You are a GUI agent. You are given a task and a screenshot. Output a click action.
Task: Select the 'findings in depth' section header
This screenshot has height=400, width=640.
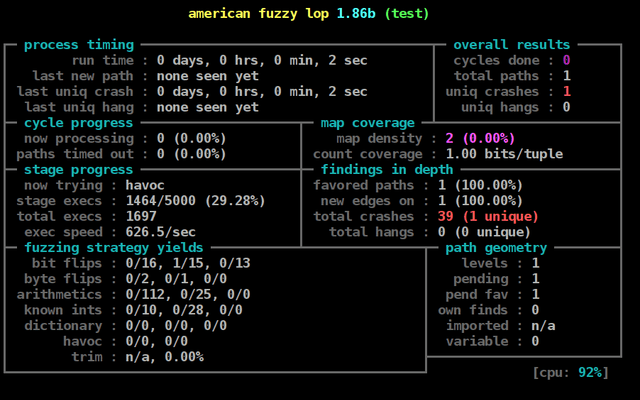click(387, 170)
